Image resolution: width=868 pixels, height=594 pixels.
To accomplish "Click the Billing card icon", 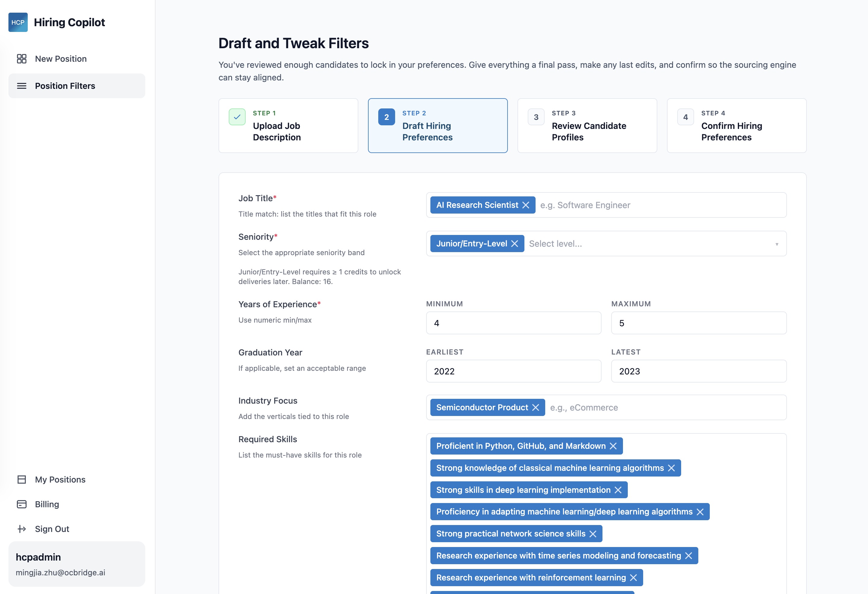I will (x=22, y=504).
